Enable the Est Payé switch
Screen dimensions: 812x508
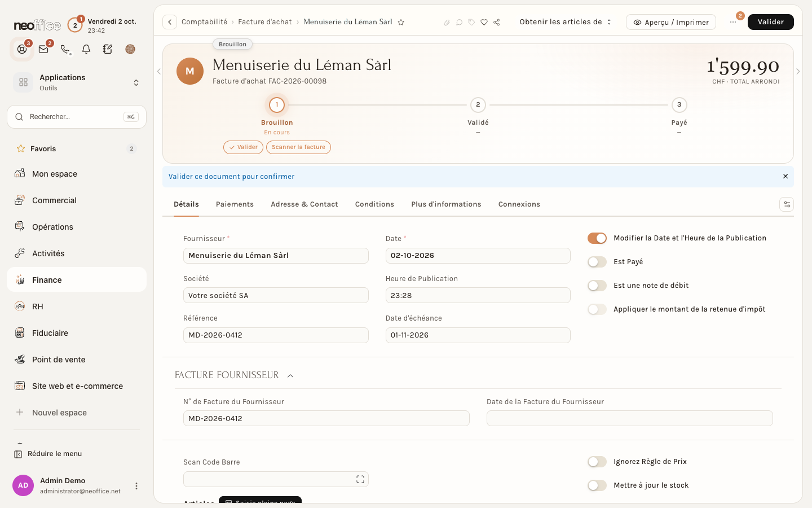(597, 262)
